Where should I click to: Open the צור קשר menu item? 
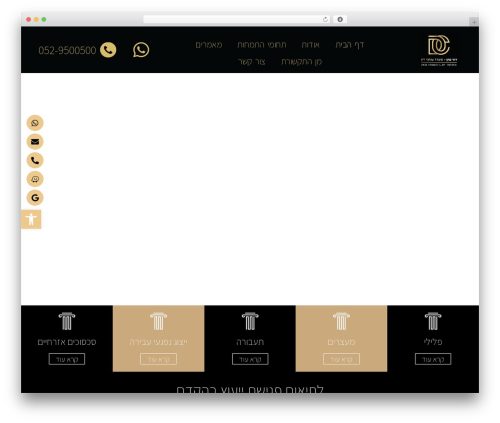[x=252, y=62]
